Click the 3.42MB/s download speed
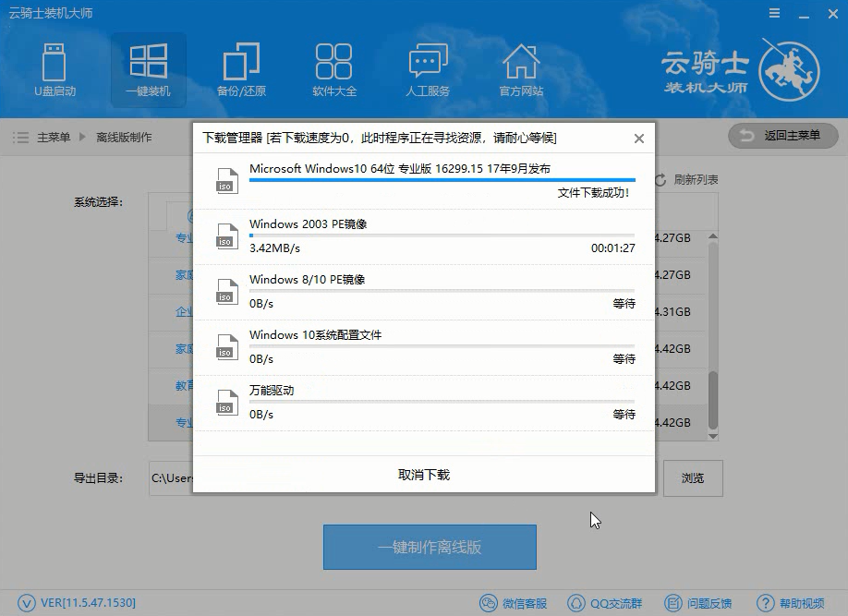Viewport: 848px width, 616px height. click(x=274, y=248)
